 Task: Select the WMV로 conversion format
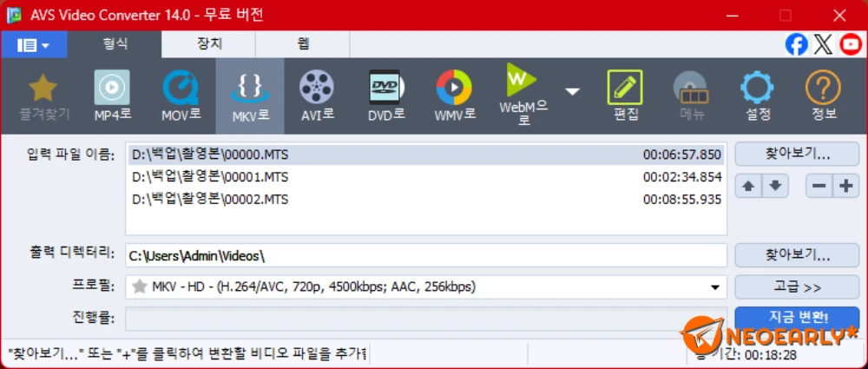[x=454, y=97]
